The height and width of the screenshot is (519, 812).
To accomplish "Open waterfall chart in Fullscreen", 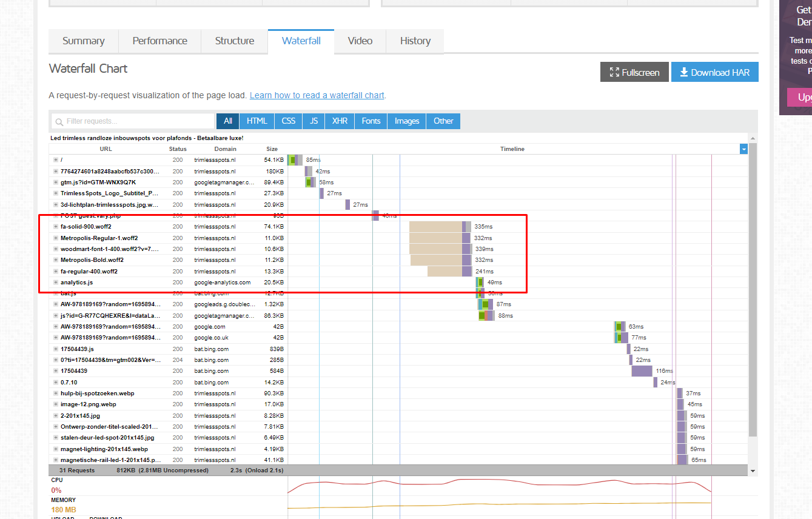I will (634, 72).
